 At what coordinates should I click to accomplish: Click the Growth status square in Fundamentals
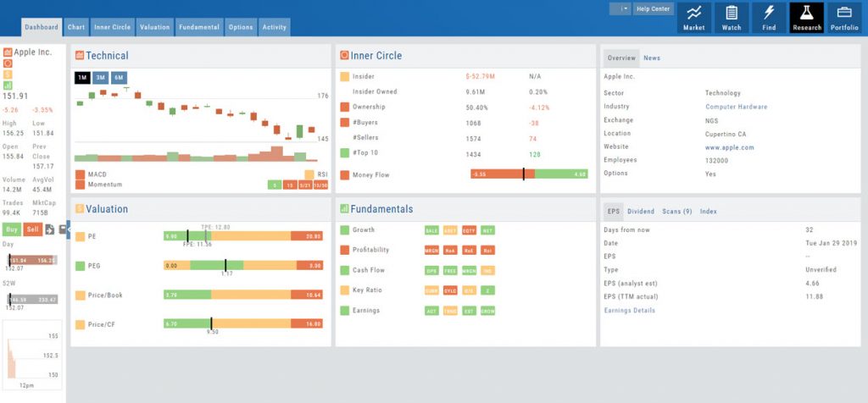click(344, 230)
